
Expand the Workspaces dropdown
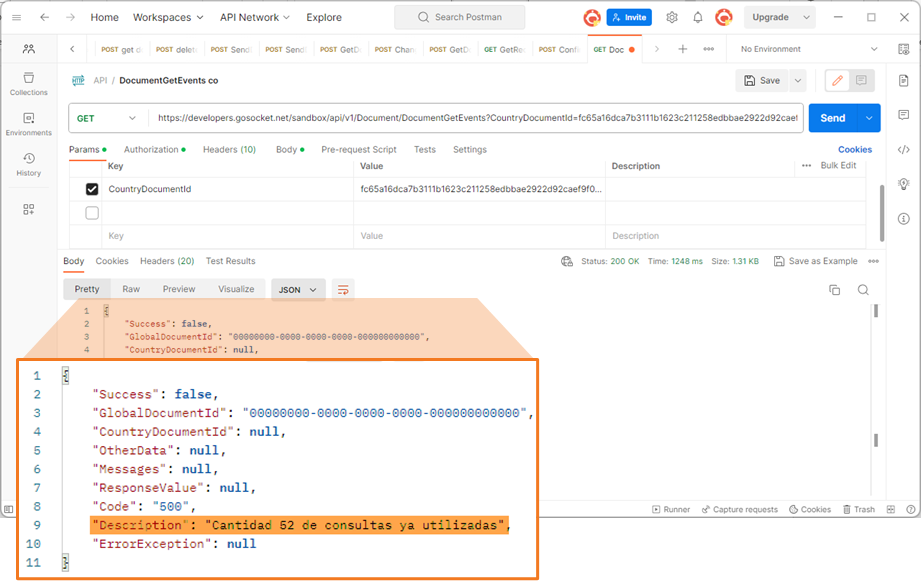168,18
